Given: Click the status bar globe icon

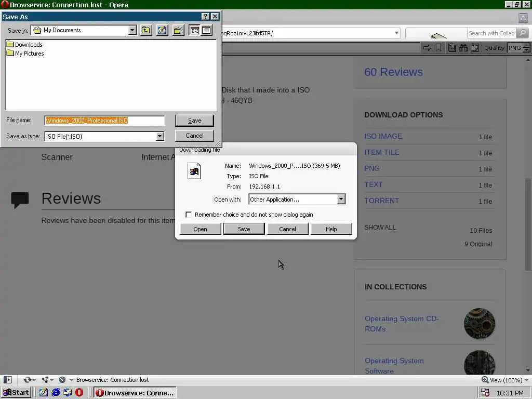Looking at the screenshot, I should [x=62, y=380].
